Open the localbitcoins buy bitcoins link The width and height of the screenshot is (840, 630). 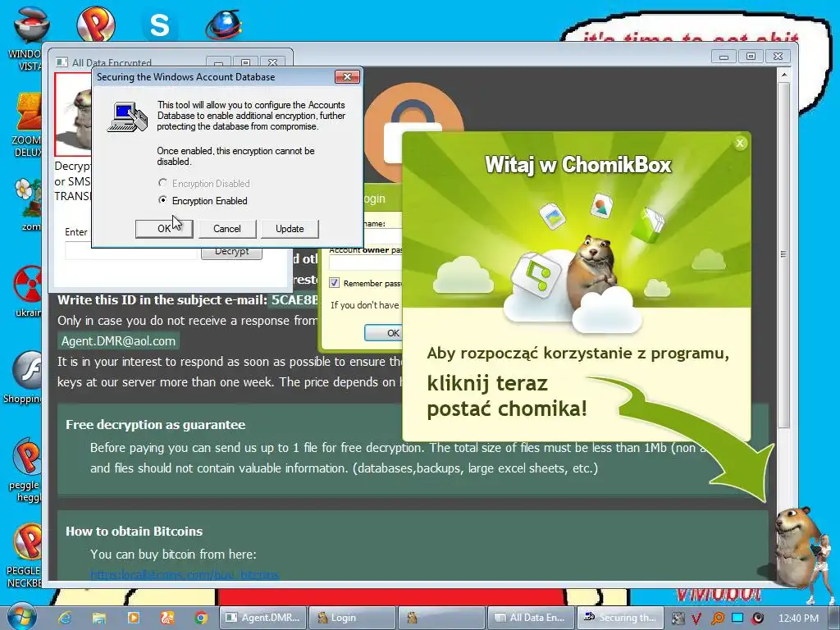[x=185, y=574]
